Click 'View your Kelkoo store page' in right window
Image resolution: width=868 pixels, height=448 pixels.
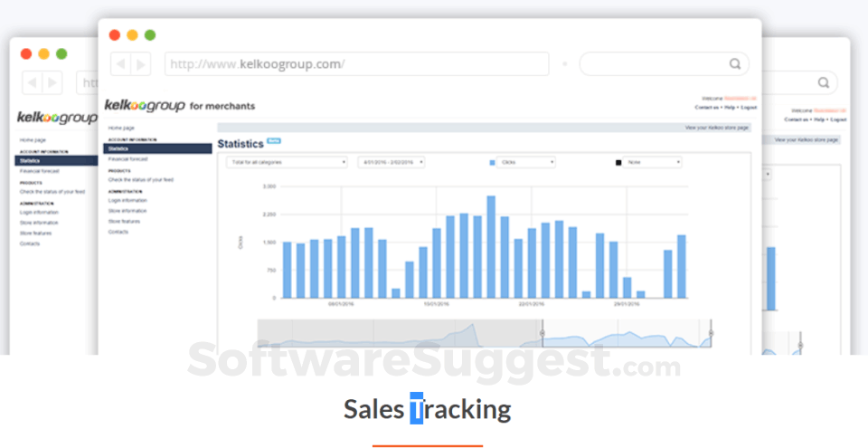click(x=806, y=140)
